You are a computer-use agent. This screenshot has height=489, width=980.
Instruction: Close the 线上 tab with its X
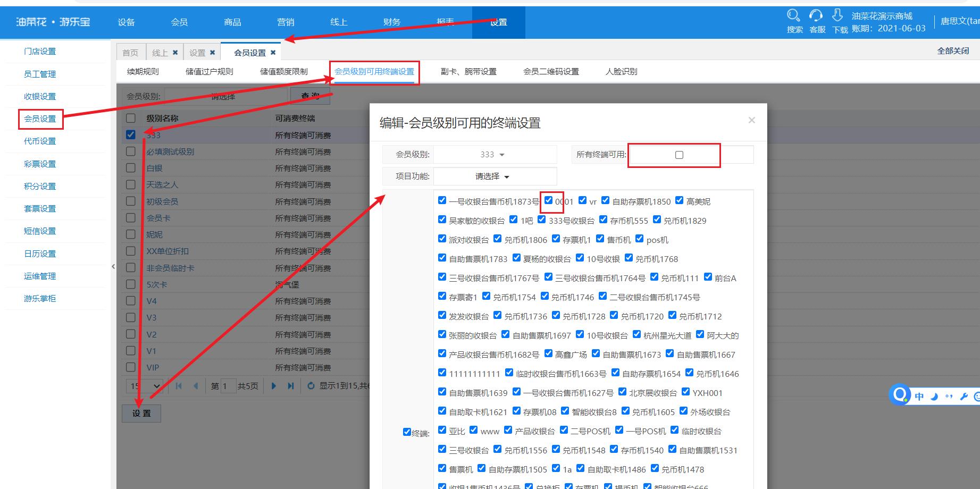[x=175, y=53]
